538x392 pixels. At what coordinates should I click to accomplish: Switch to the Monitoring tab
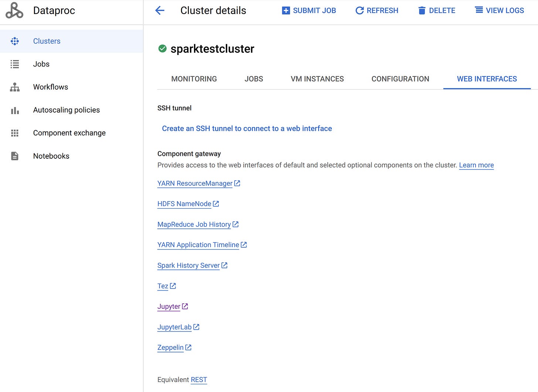(x=194, y=79)
